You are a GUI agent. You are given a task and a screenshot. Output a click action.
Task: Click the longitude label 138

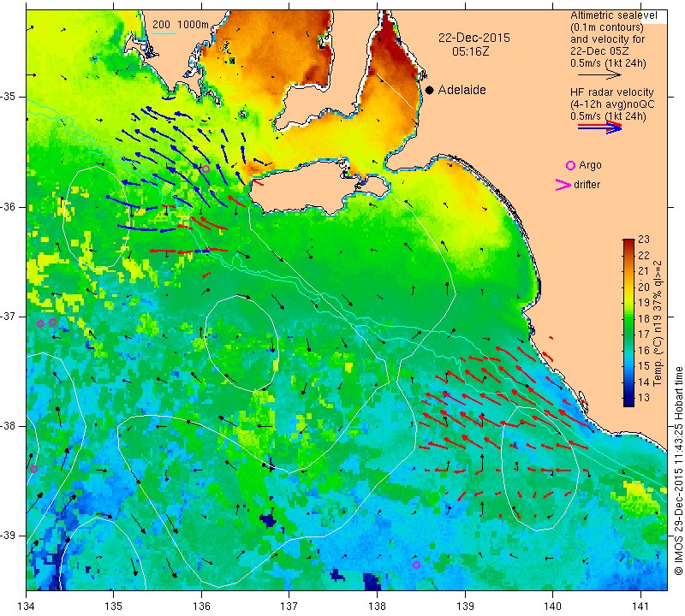click(x=377, y=606)
